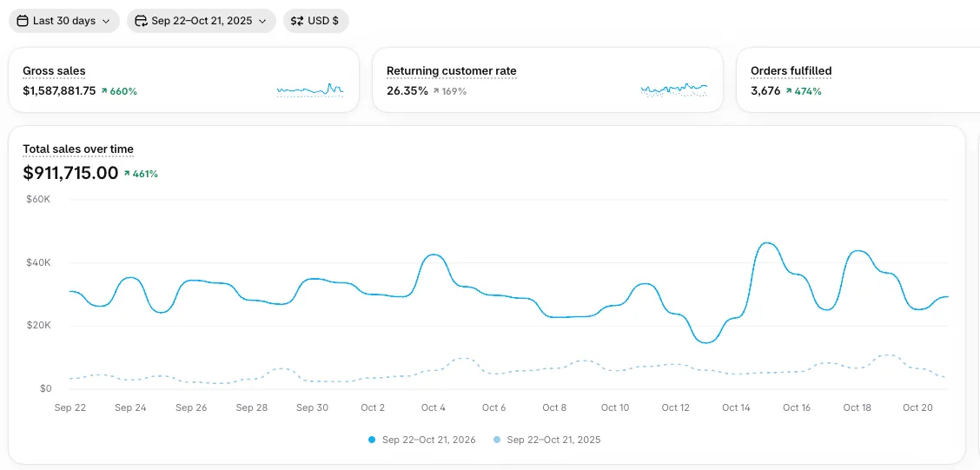Click the green up arrow beside 461%
The height and width of the screenshot is (470, 980).
pyautogui.click(x=127, y=174)
